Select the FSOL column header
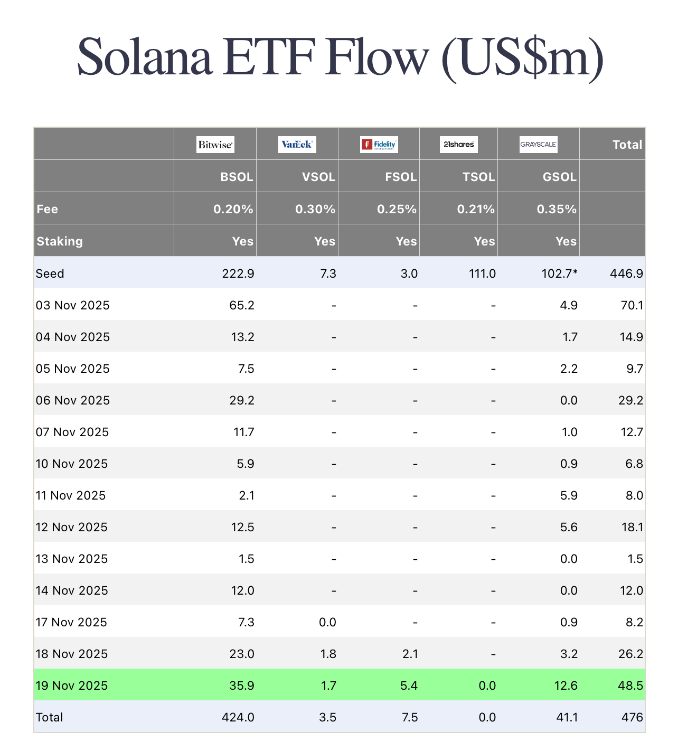The image size is (683, 754). click(x=399, y=177)
